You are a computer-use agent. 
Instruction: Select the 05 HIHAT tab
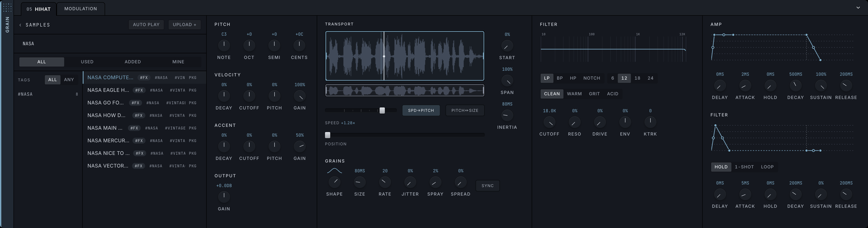[39, 9]
